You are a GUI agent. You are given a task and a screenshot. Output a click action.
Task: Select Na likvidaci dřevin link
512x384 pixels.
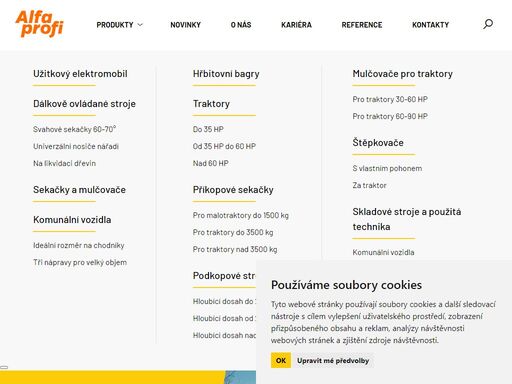(64, 163)
